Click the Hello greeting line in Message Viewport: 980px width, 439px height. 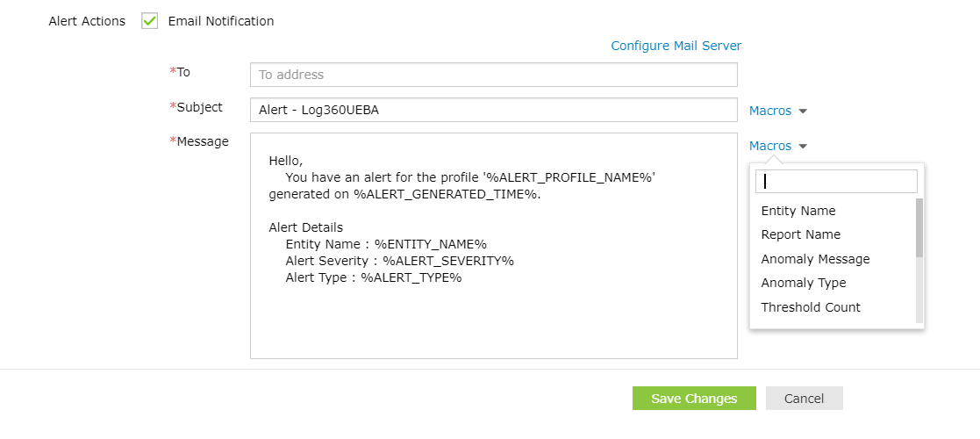point(286,161)
